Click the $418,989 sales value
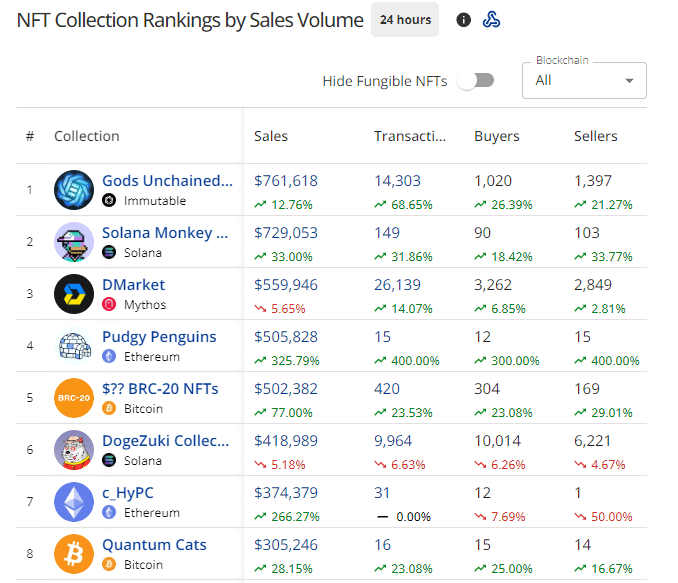 tap(286, 440)
